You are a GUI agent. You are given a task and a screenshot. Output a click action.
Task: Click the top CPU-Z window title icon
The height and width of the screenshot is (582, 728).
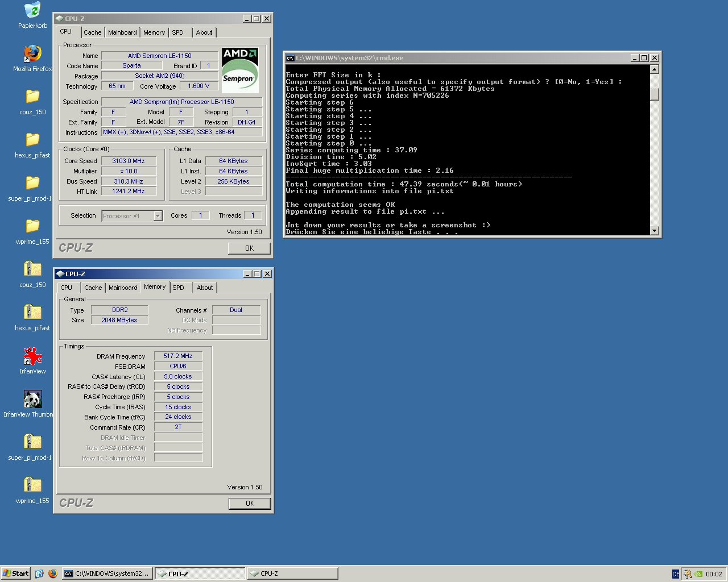tap(60, 19)
